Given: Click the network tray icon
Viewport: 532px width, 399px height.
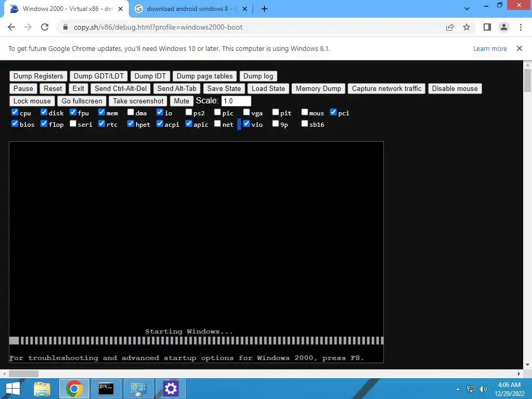Looking at the screenshot, I should coord(471,389).
